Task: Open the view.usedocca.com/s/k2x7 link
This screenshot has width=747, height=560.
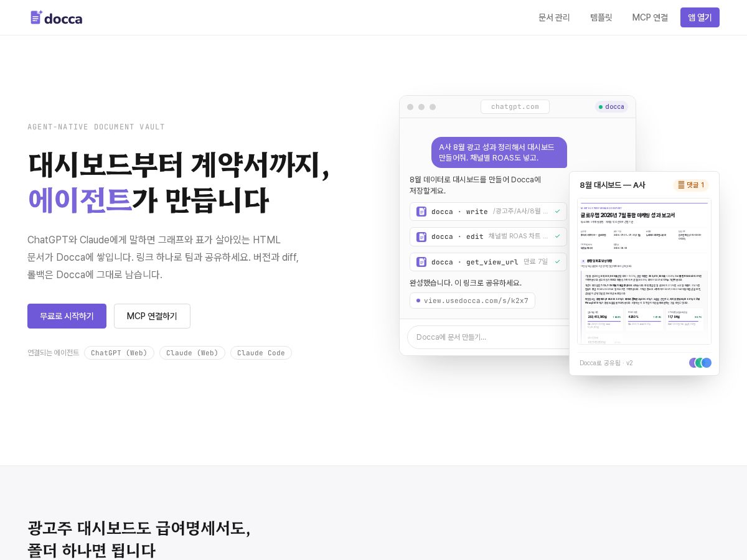Action: [x=472, y=301]
